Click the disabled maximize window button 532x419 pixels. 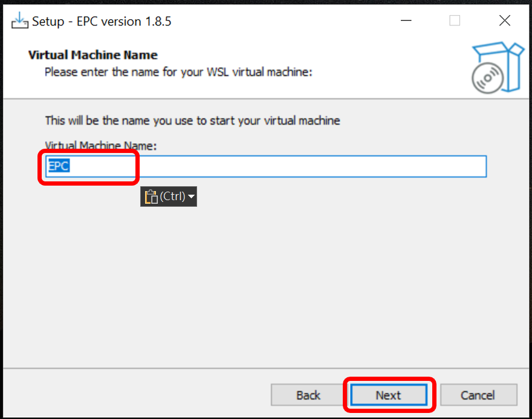pos(455,21)
